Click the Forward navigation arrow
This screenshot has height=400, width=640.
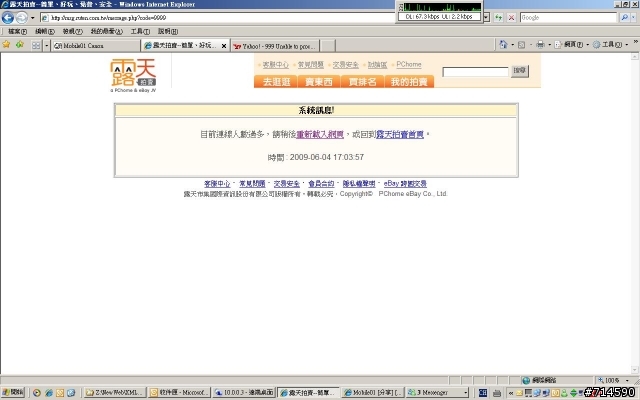click(x=22, y=18)
